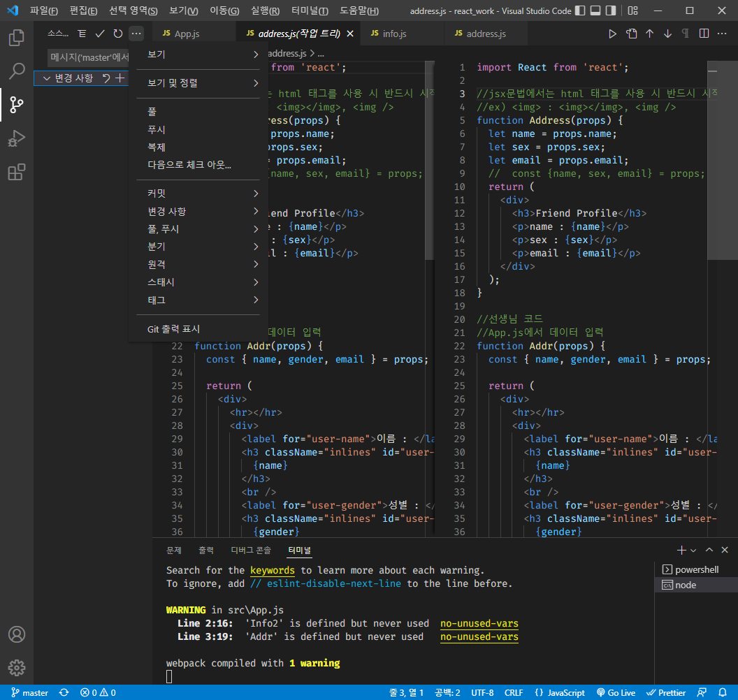
Task: Toggle primary sidebar layout icon in title bar
Action: pyautogui.click(x=580, y=10)
